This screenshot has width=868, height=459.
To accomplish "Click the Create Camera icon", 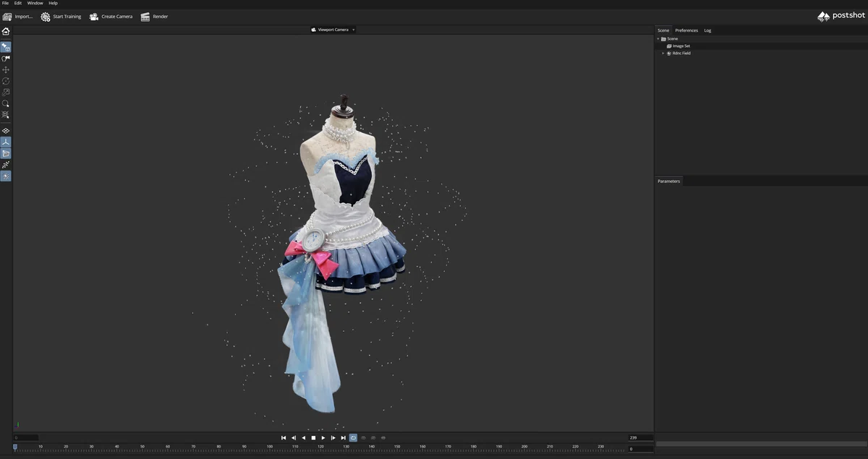I will [94, 17].
